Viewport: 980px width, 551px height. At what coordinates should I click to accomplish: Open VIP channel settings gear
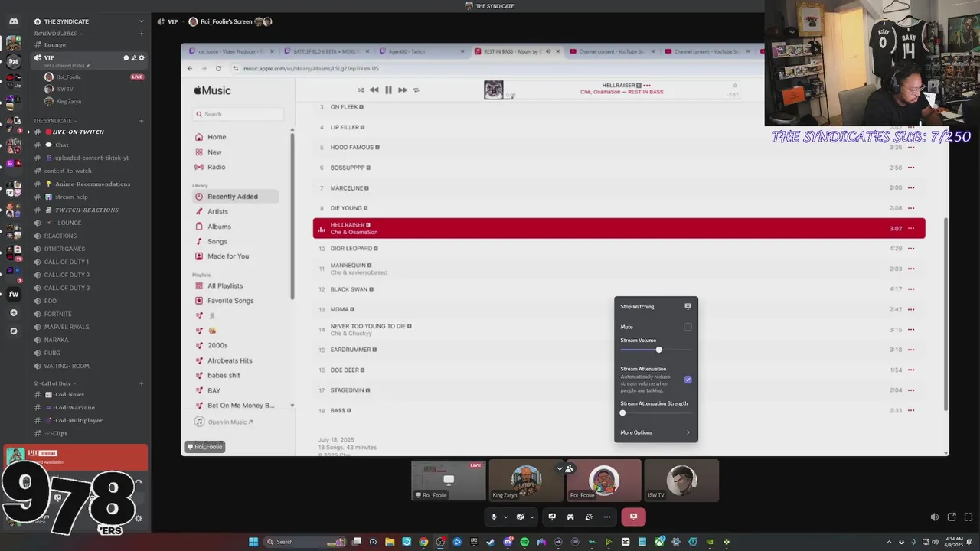coord(141,57)
